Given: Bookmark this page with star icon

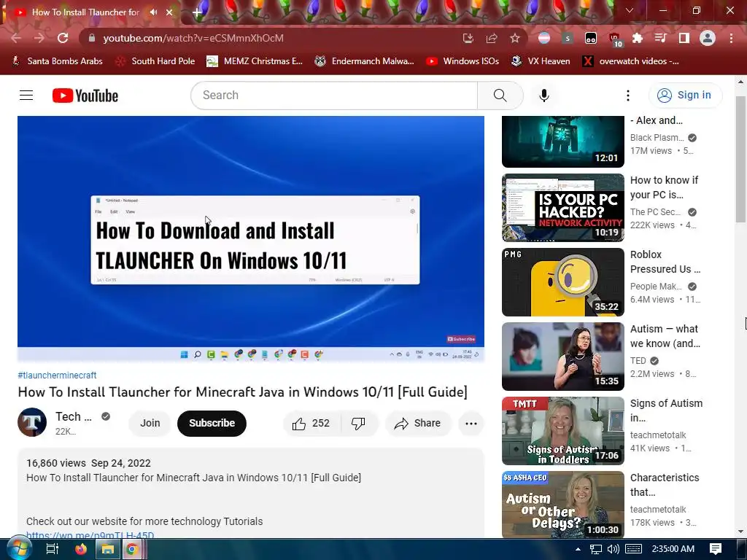Looking at the screenshot, I should pyautogui.click(x=515, y=38).
